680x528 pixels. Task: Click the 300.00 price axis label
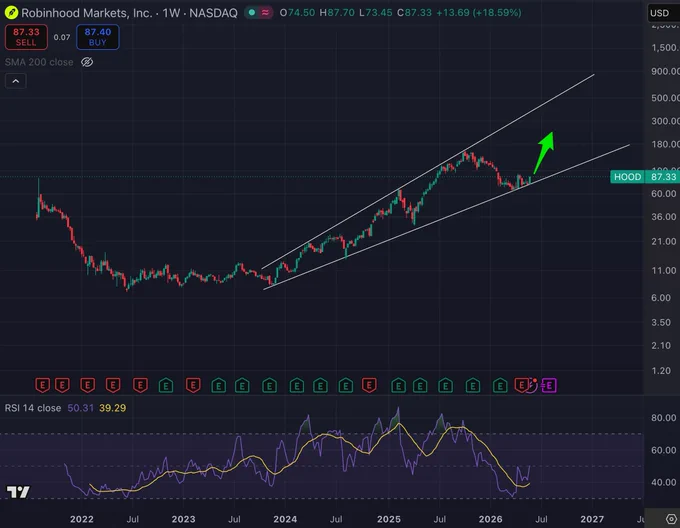(x=665, y=121)
